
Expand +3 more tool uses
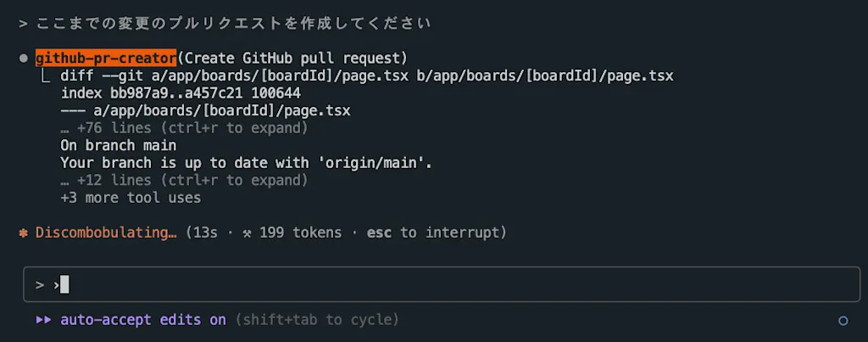point(131,198)
